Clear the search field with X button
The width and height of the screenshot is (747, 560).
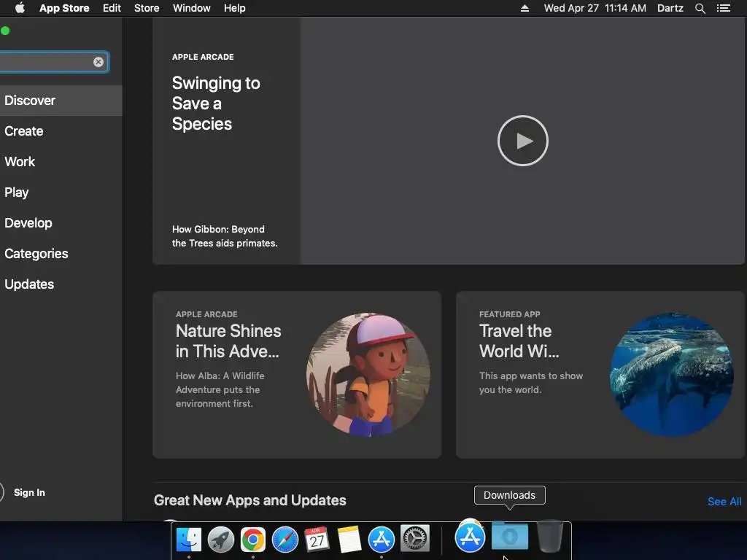point(98,62)
